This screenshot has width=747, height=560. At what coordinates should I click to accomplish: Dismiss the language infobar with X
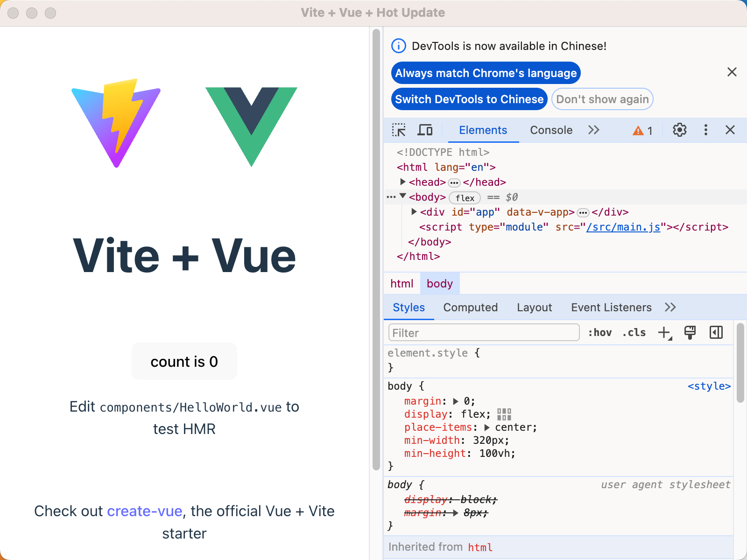click(x=732, y=72)
